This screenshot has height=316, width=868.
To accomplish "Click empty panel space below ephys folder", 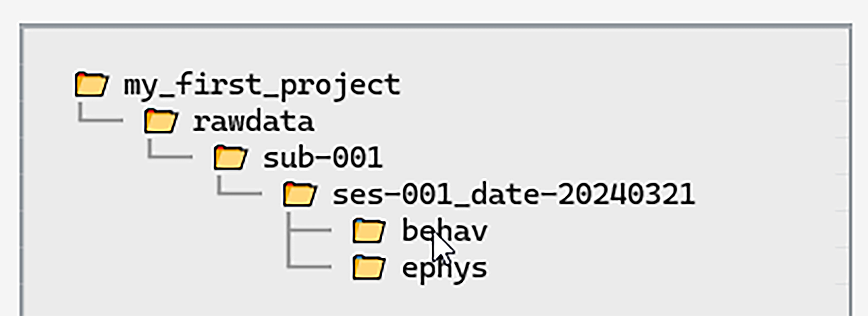I will coord(416,298).
